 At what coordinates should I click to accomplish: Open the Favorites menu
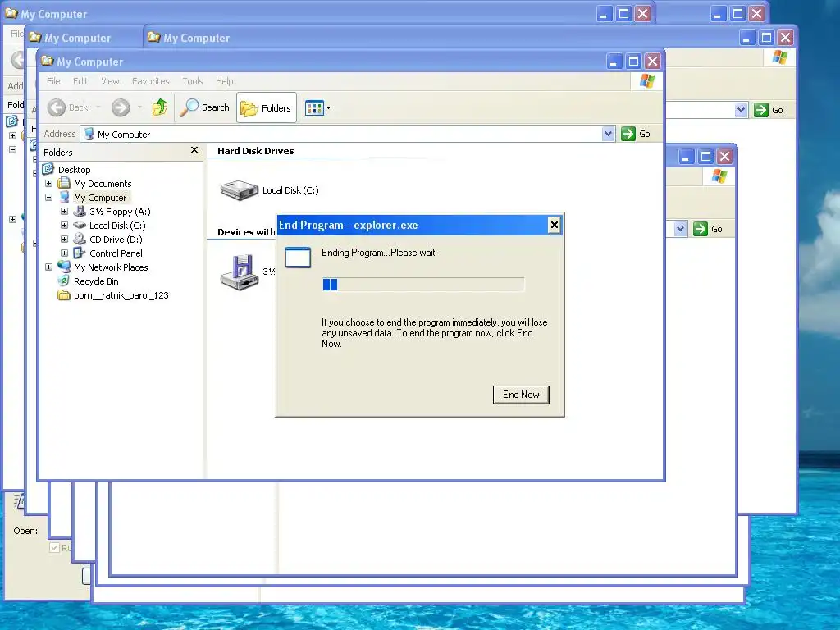click(151, 81)
